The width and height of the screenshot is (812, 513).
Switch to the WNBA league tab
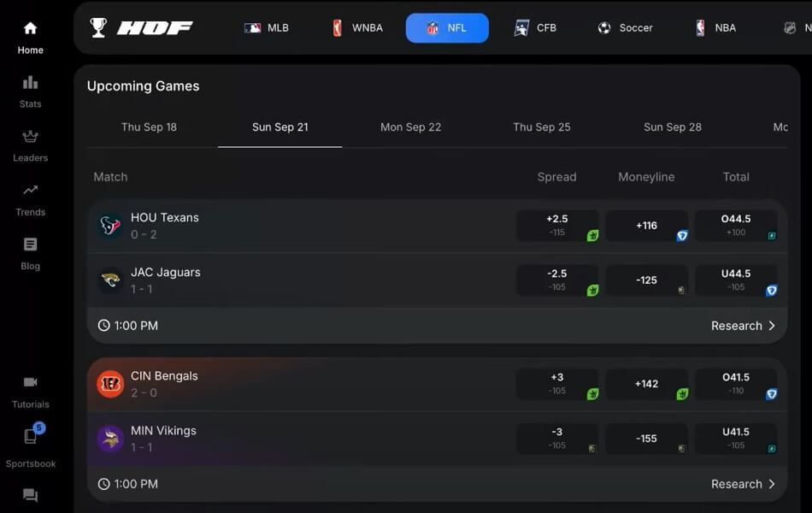(356, 28)
